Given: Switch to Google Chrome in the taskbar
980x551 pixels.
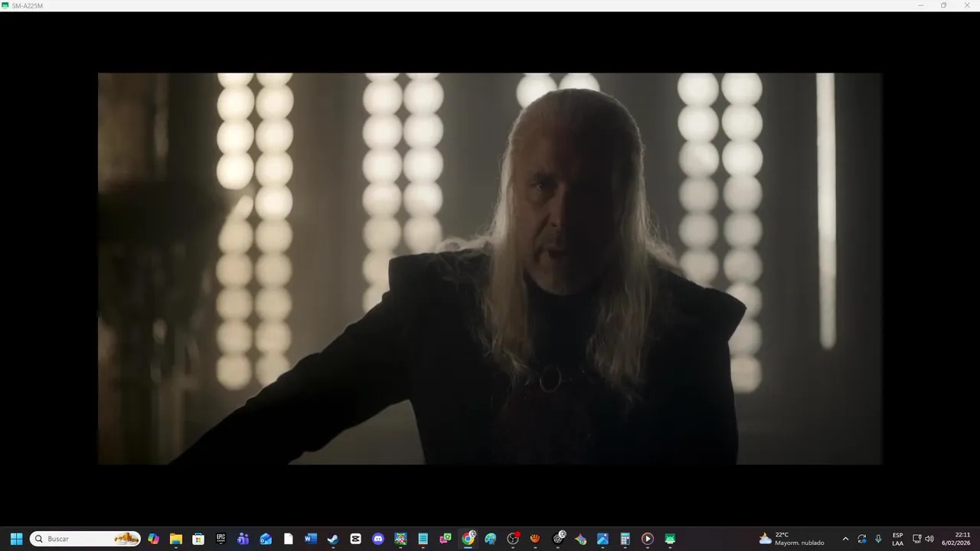Looking at the screenshot, I should (468, 539).
